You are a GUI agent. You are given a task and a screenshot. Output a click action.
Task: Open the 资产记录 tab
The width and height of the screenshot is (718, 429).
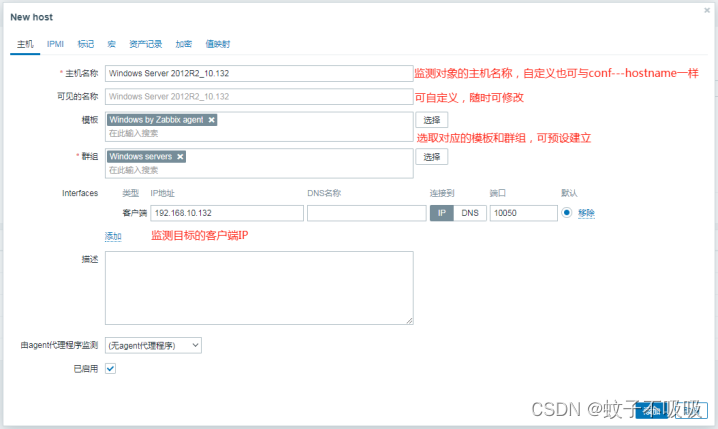pos(146,44)
